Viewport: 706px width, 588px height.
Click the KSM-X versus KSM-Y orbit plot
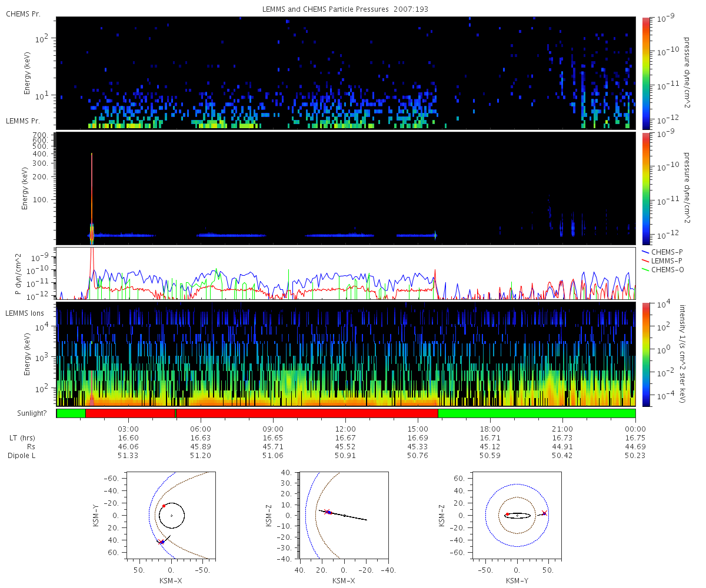point(171,515)
